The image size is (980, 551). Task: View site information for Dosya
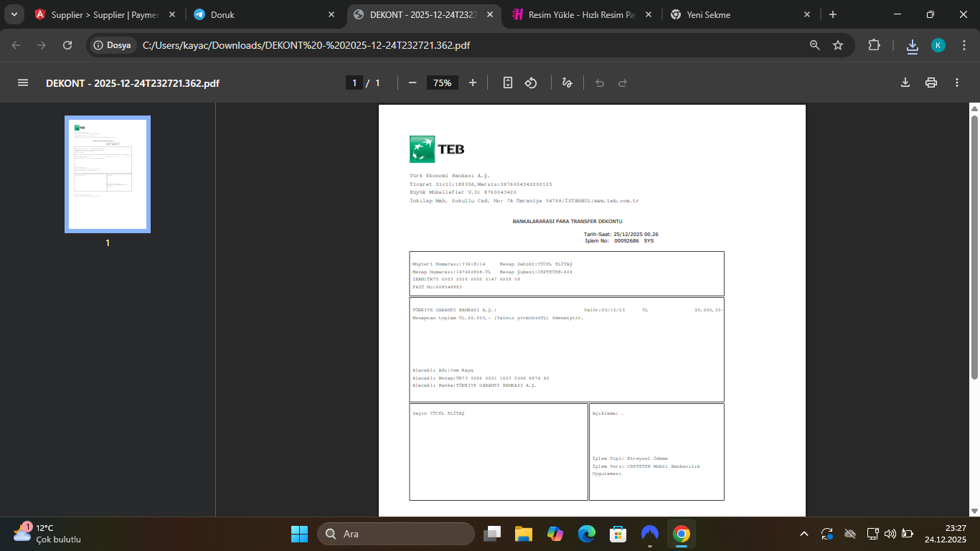click(113, 45)
